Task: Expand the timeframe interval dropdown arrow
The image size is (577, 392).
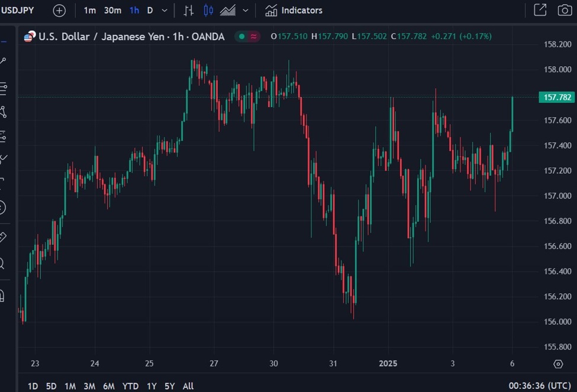Action: pyautogui.click(x=165, y=10)
